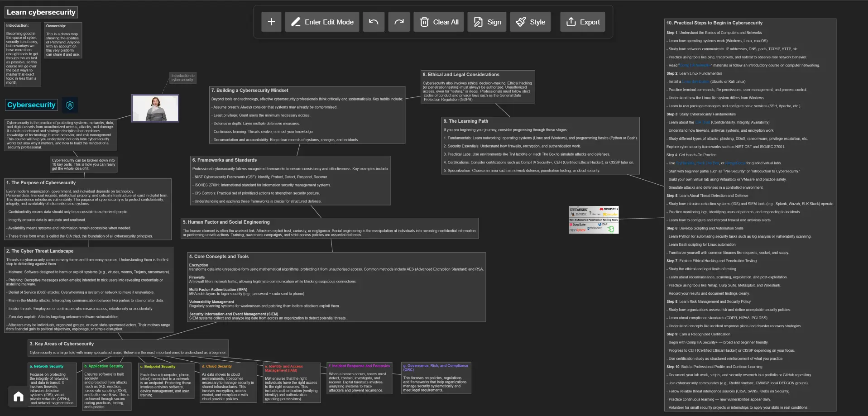Clear All nodes from the map
This screenshot has width=868, height=416.
[439, 22]
